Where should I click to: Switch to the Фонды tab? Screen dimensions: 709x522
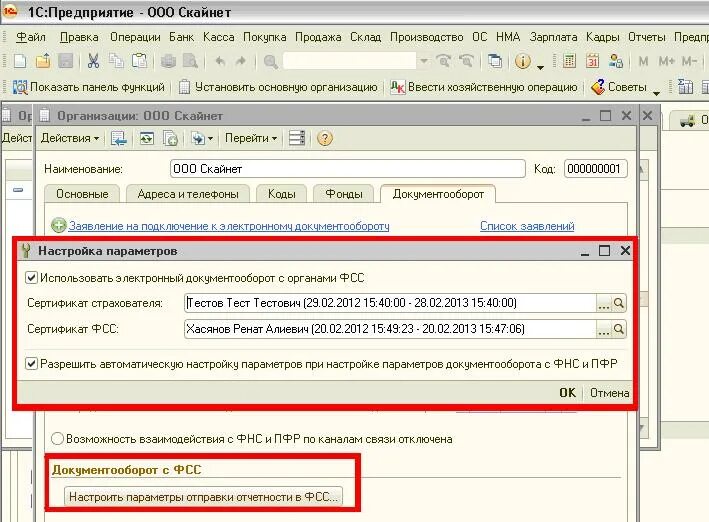pos(344,194)
